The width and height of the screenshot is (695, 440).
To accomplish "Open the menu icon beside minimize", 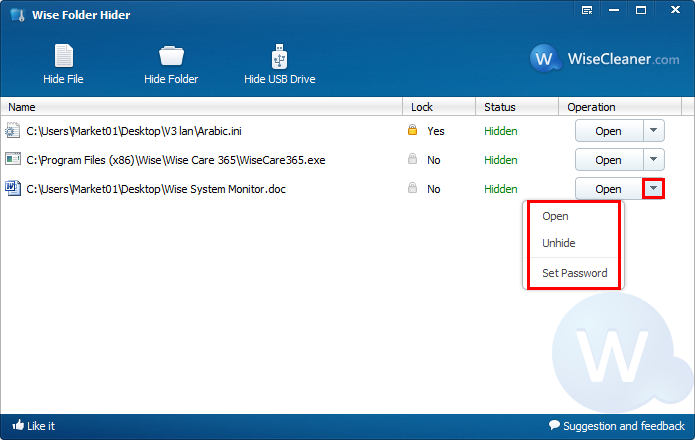I will click(587, 10).
